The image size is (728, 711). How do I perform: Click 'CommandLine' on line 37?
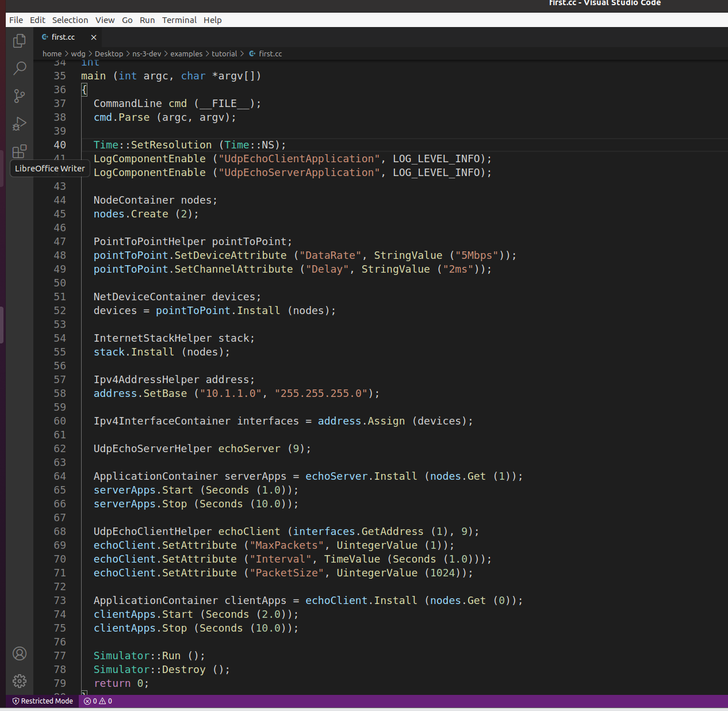click(x=128, y=104)
